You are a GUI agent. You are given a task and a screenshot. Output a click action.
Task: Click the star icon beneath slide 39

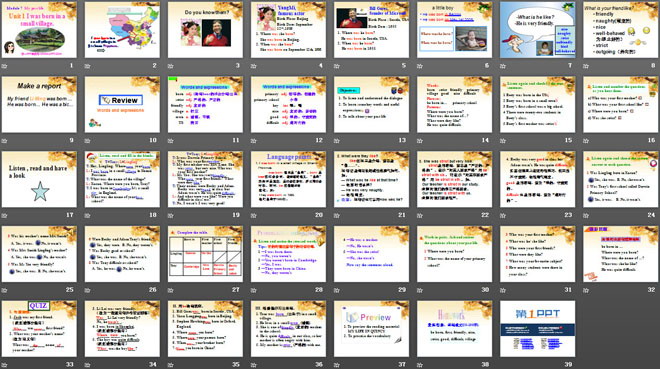click(503, 365)
